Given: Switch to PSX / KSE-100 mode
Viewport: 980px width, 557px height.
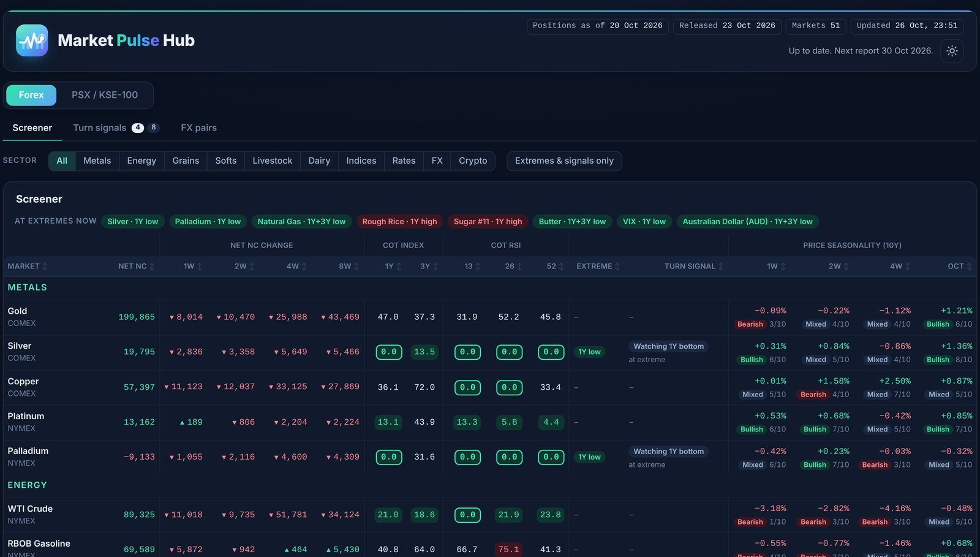Looking at the screenshot, I should click(x=105, y=95).
